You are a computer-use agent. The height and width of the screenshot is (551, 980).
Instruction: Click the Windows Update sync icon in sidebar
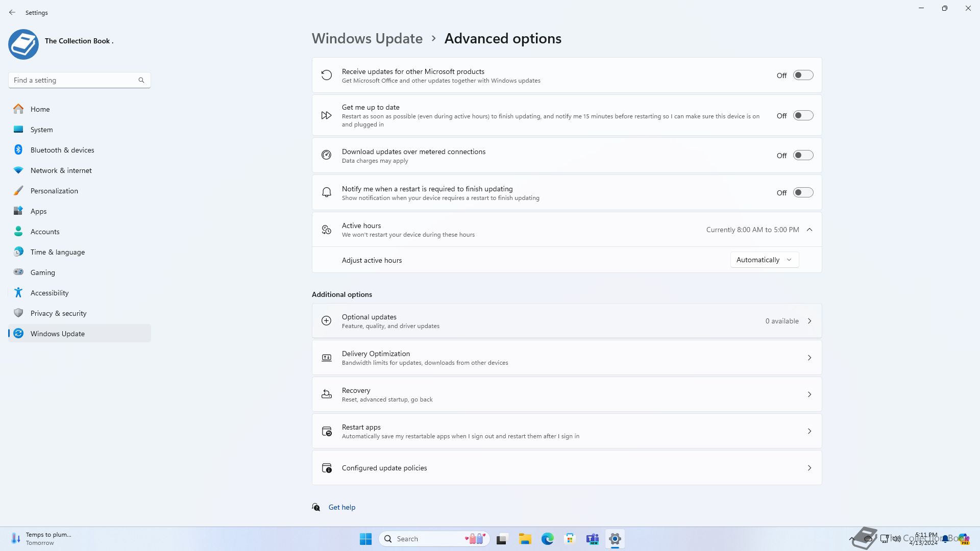tap(18, 333)
